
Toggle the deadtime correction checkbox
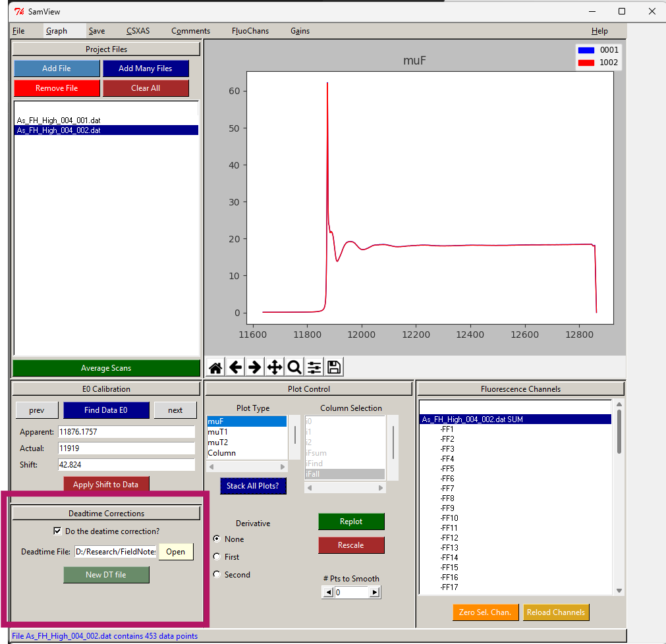(x=57, y=531)
